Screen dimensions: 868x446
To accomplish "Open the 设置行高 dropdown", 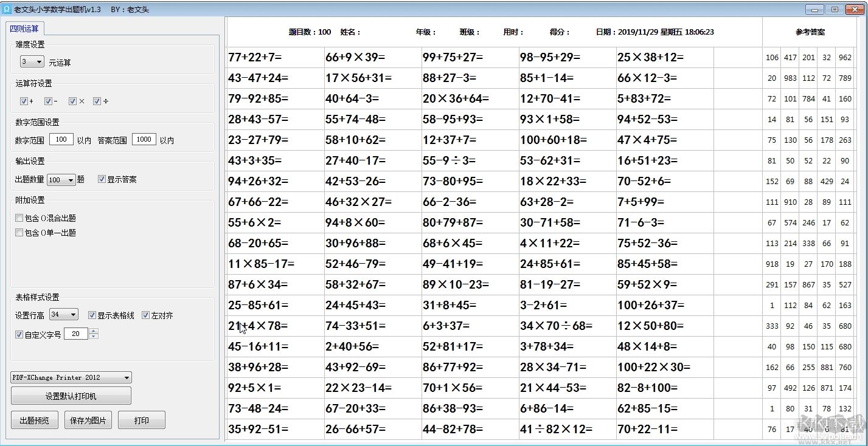I will pyautogui.click(x=64, y=315).
